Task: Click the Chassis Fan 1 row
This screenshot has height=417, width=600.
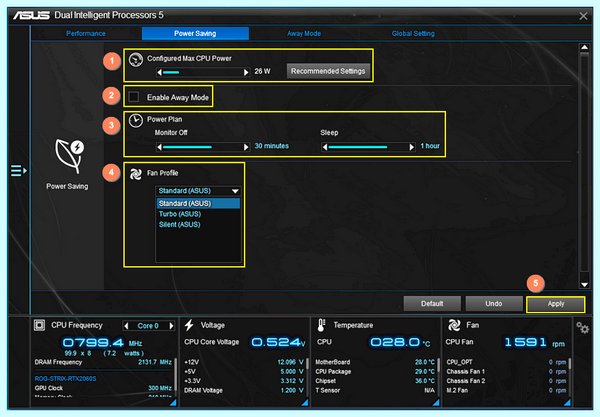Action: point(506,371)
